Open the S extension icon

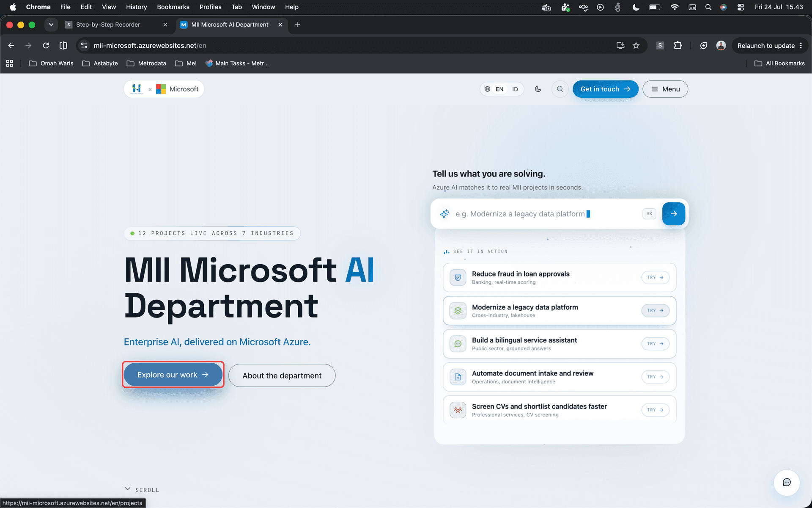pos(660,45)
